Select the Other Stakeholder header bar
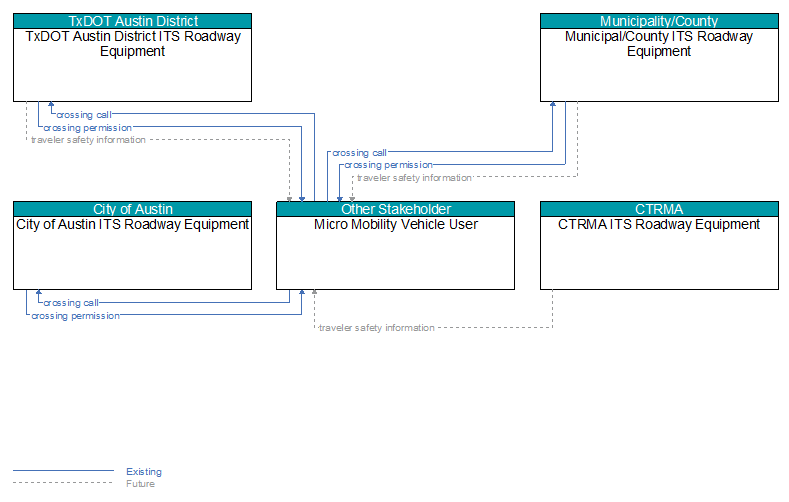 click(396, 209)
